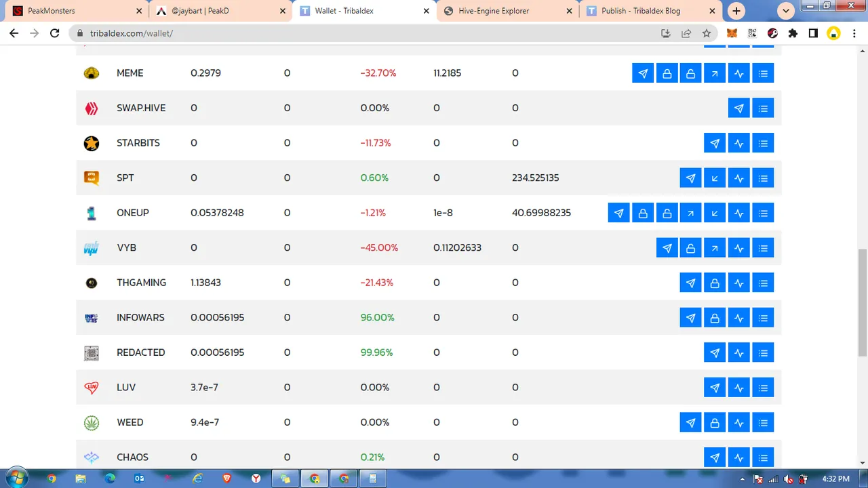Toggle the browser side panel
The image size is (868, 488).
coord(813,33)
